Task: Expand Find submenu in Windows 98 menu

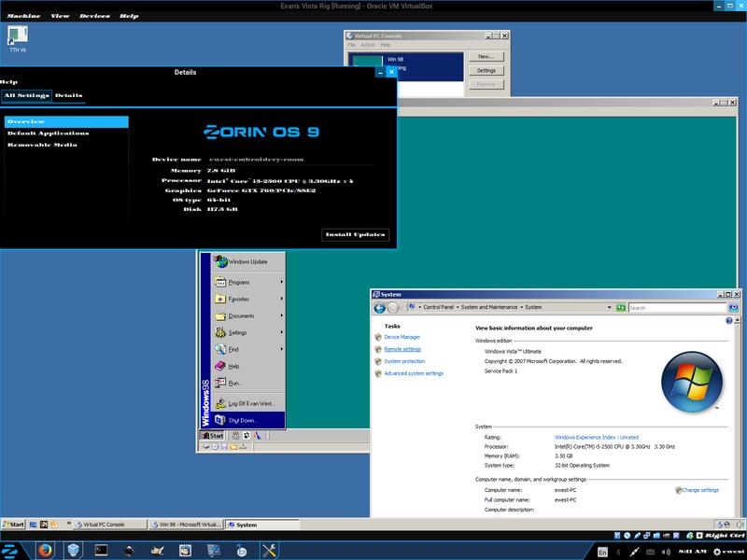Action: tap(248, 349)
